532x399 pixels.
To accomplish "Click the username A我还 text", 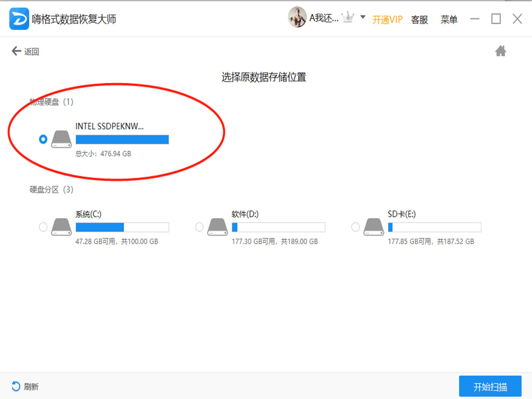I will [x=324, y=17].
